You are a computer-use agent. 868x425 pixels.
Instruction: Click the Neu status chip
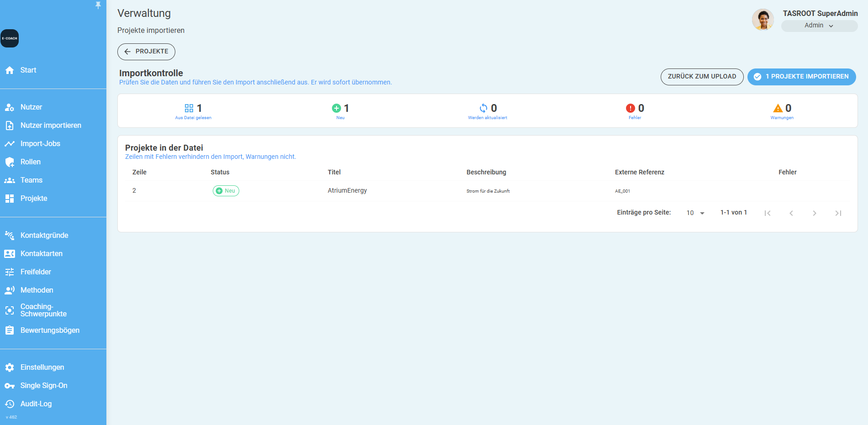coord(226,191)
